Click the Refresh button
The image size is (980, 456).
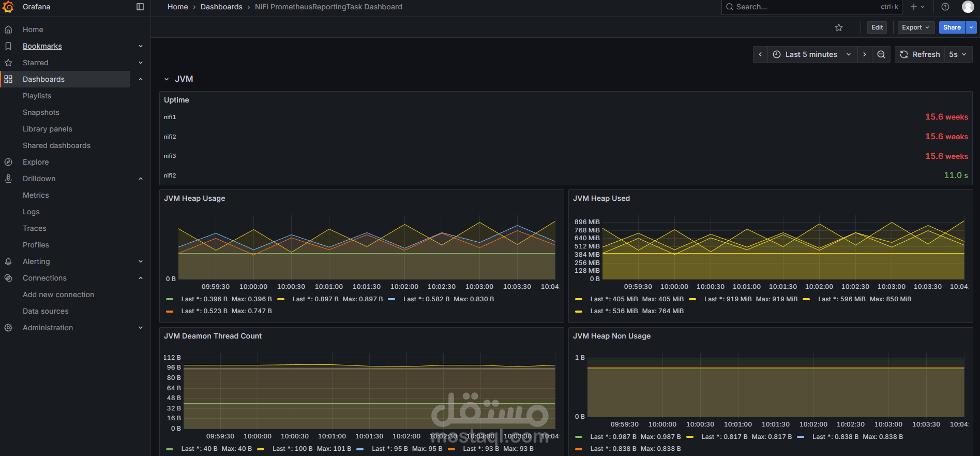[x=920, y=54]
